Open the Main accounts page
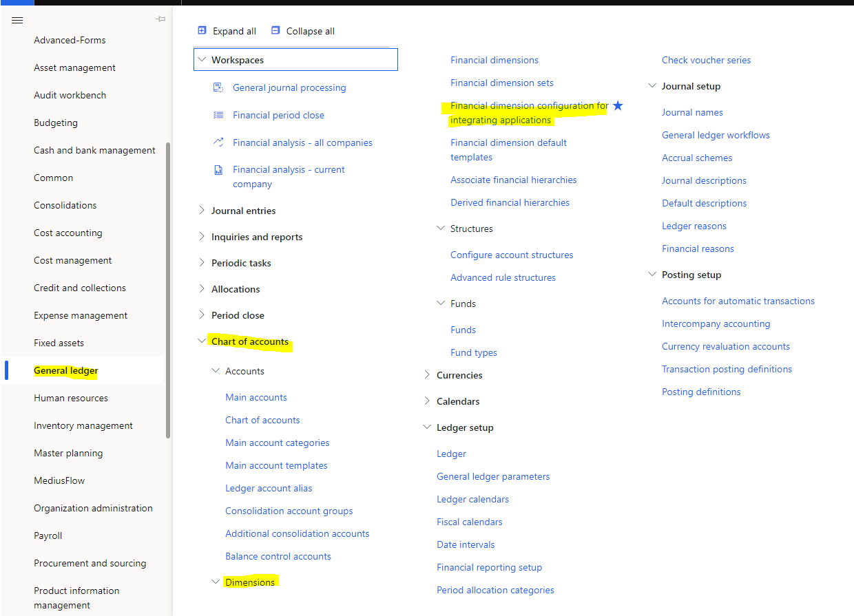Viewport: 854px width, 616px height. 256,397
